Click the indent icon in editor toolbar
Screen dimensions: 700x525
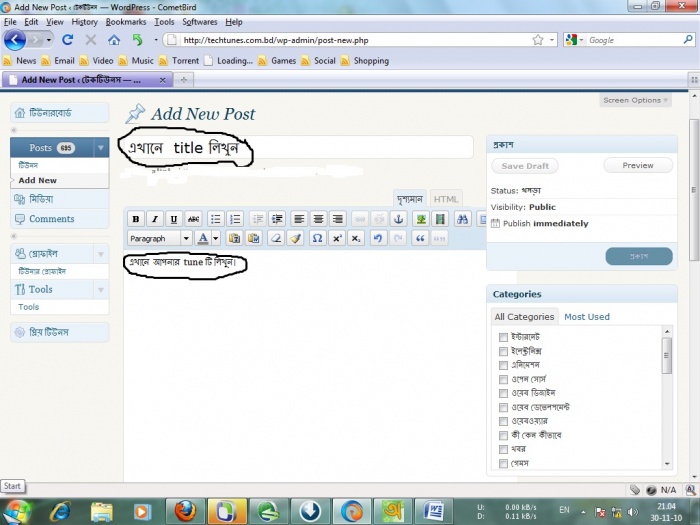(277, 219)
